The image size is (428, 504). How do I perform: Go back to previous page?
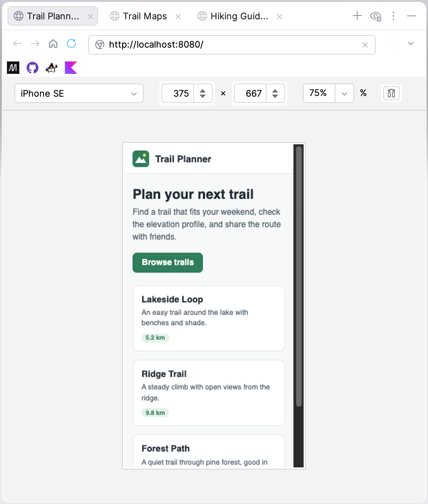(x=17, y=43)
